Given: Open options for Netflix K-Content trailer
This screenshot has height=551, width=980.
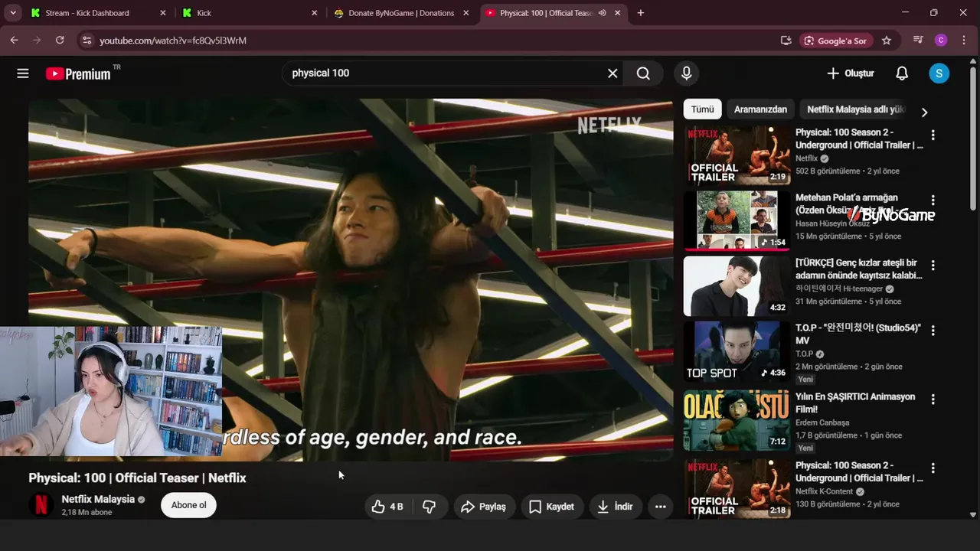Looking at the screenshot, I should point(933,468).
